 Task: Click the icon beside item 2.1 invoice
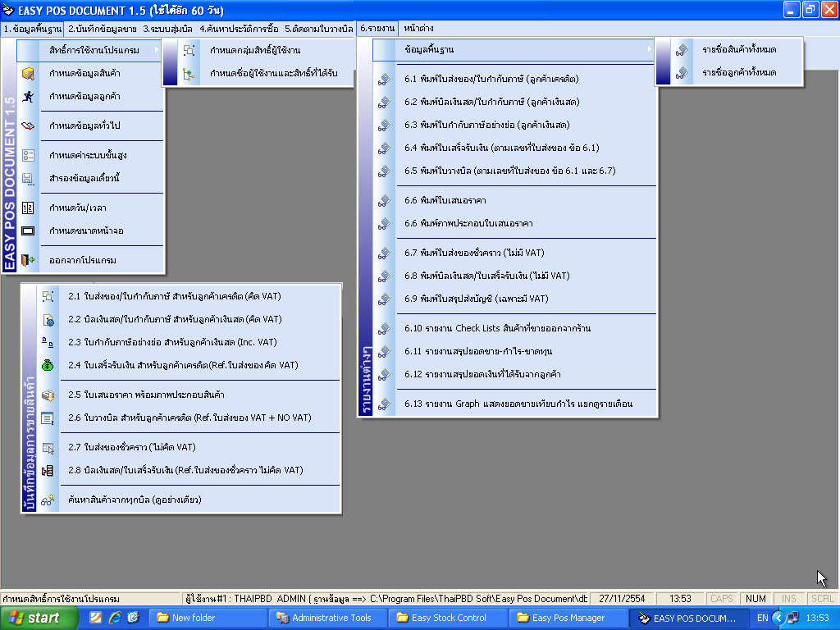click(x=48, y=296)
